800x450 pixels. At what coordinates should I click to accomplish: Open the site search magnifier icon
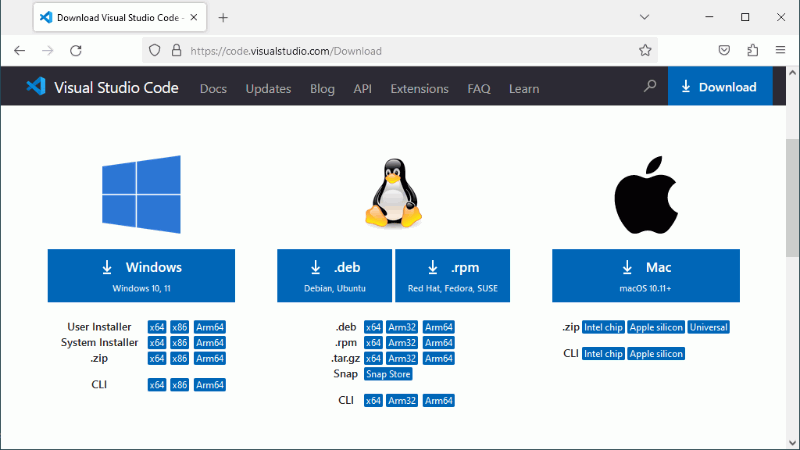[649, 86]
